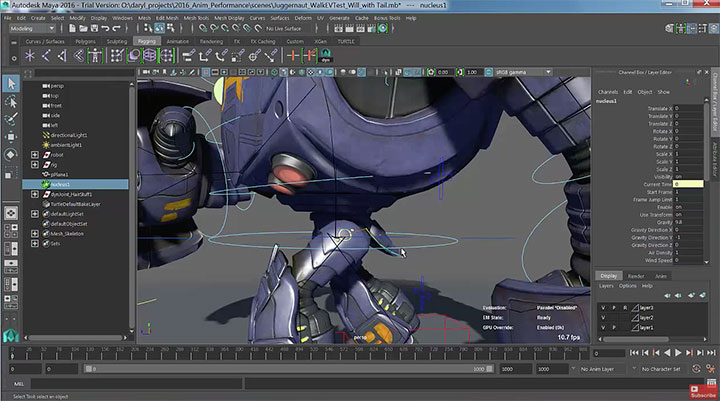The height and width of the screenshot is (401, 720).
Task: Click the Play forwards button
Action: pos(678,353)
